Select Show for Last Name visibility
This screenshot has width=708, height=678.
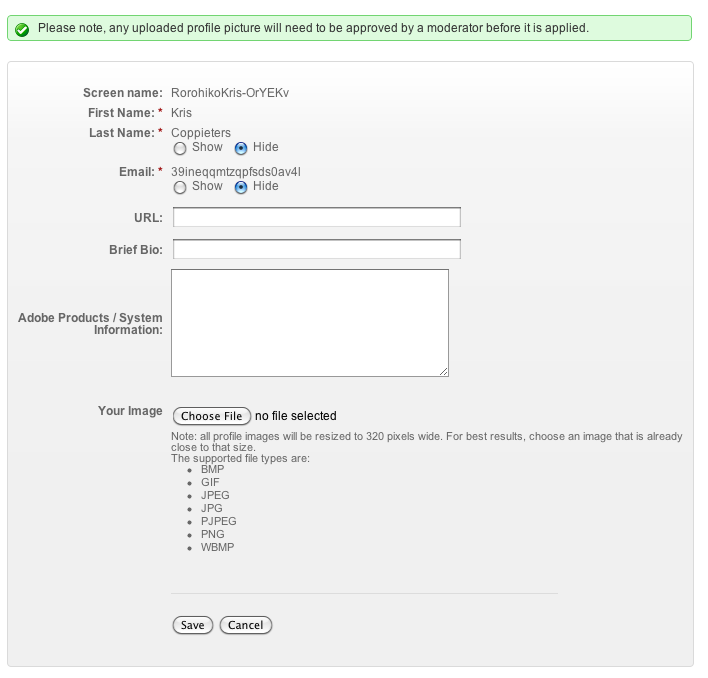tap(180, 148)
